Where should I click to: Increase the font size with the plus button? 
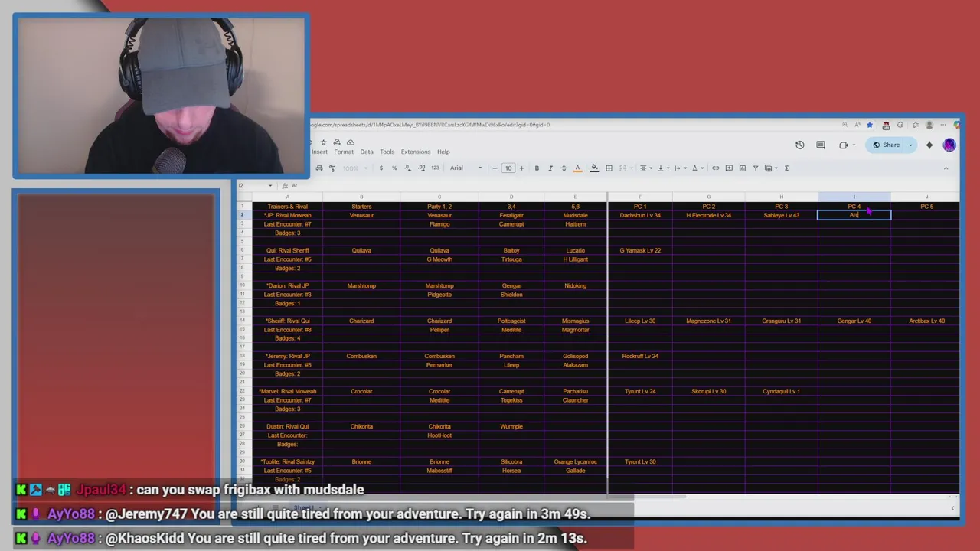[x=521, y=168]
